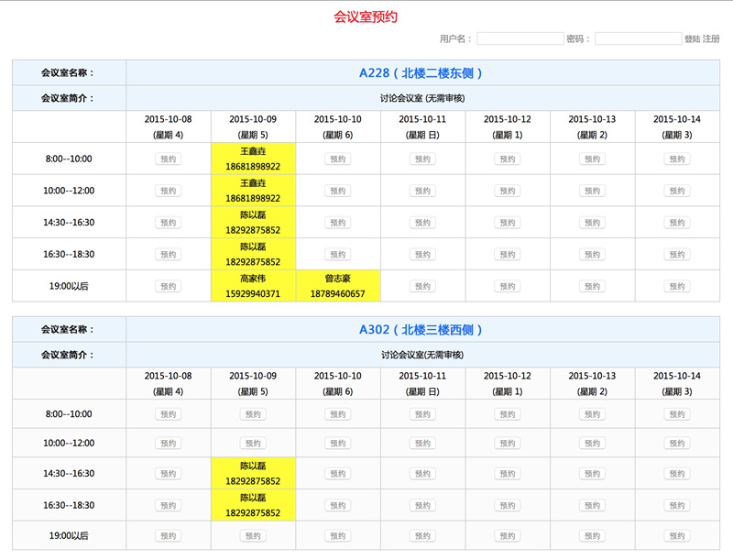
Task: Reserve A302 8:00--10:00 on 2015-10-09
Action: (253, 414)
